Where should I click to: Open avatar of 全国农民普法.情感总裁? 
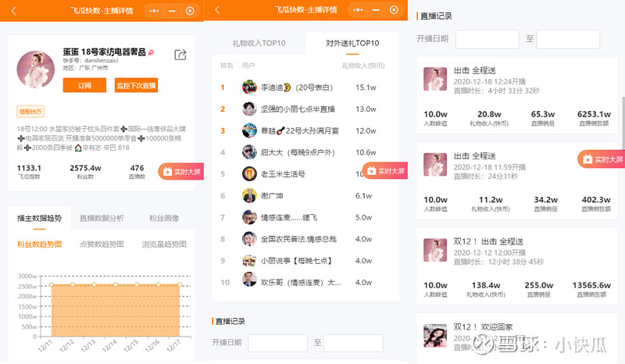249,238
